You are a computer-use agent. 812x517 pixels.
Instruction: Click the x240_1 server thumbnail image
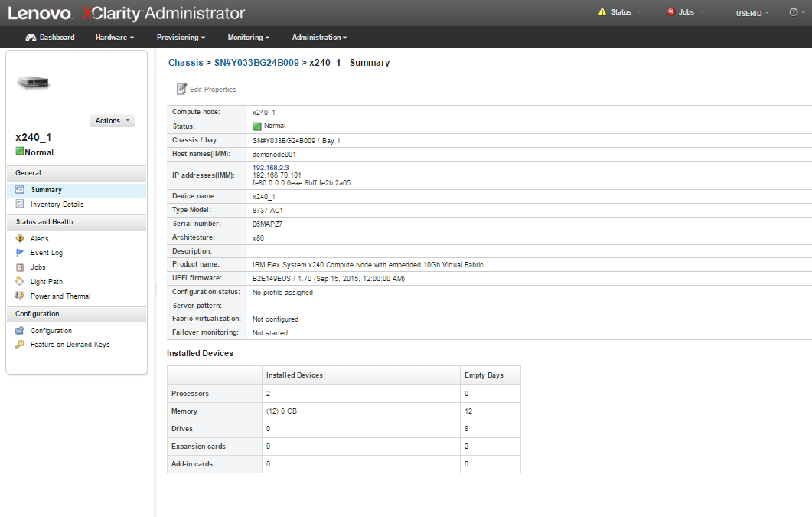click(34, 83)
